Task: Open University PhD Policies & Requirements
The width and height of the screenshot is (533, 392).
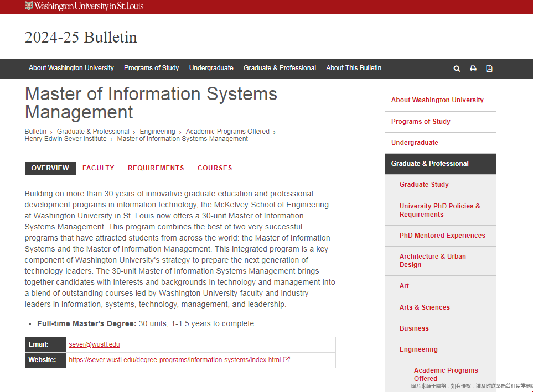Action: [x=440, y=210]
